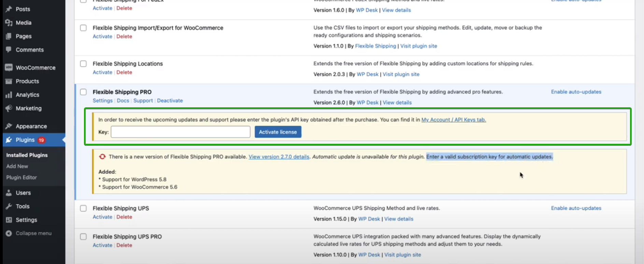Open My Account / API Keys tab link

[454, 120]
